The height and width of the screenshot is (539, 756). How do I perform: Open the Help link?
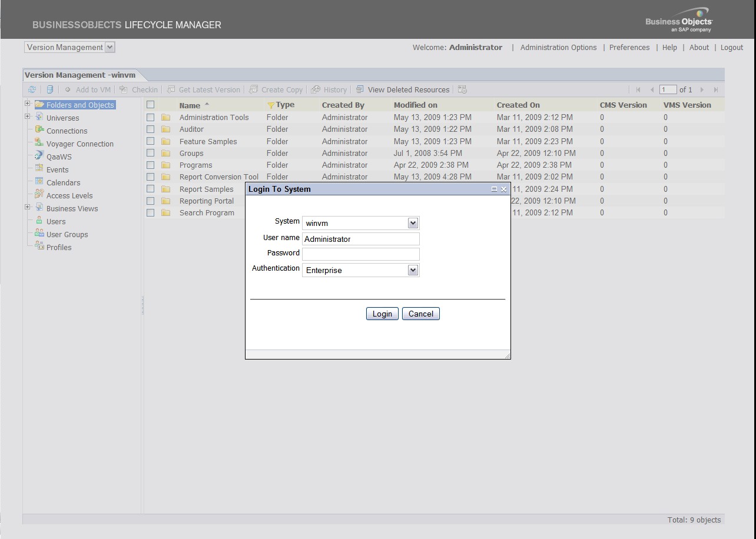669,48
